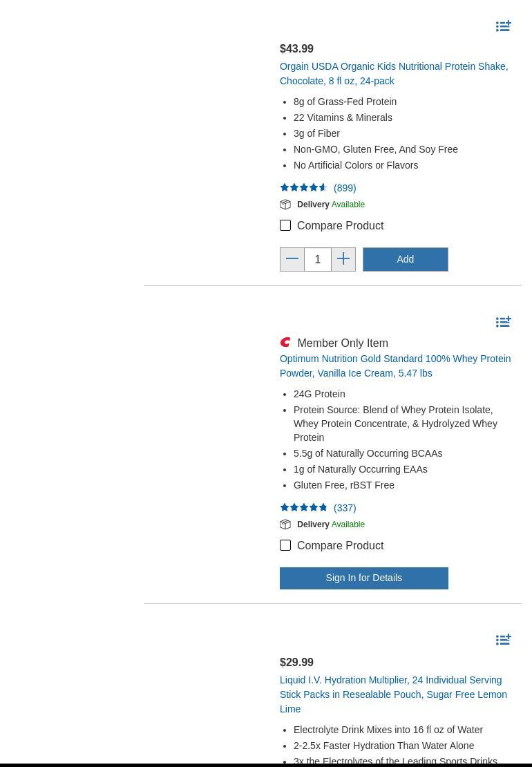Increase the Orgain shake quantity
Screen dimensions: 532x767
point(343,259)
